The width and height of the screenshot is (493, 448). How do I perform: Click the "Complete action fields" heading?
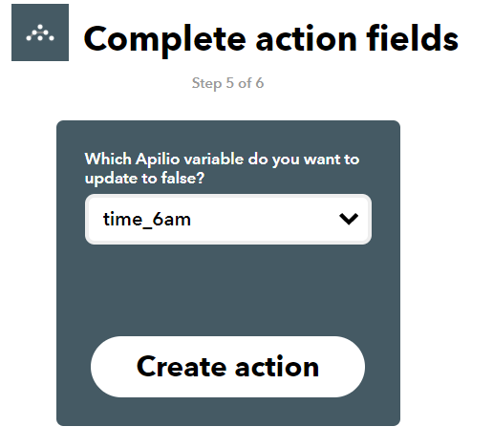271,39
